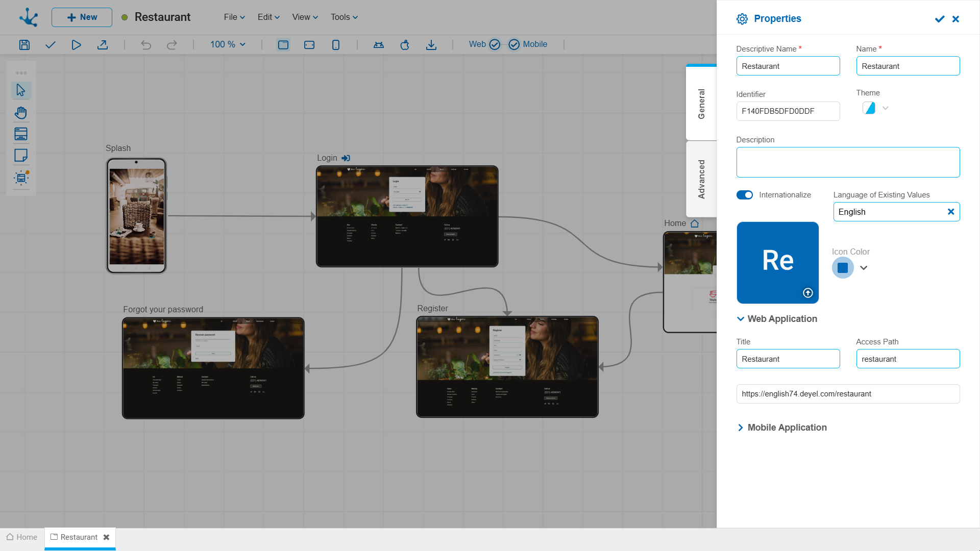The height and width of the screenshot is (551, 980).
Task: Click the blue Icon Color swatch
Action: tap(843, 268)
